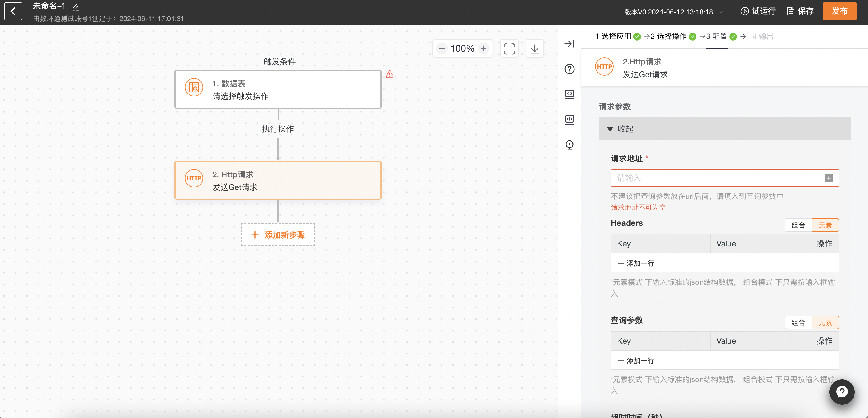Insert a variable with the request URL plus icon

coord(829,178)
